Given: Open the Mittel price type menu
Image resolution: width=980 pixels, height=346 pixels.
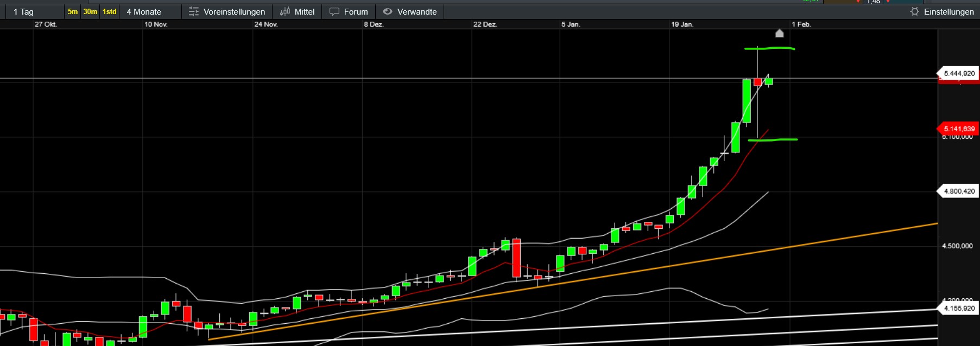Looking at the screenshot, I should (x=304, y=12).
